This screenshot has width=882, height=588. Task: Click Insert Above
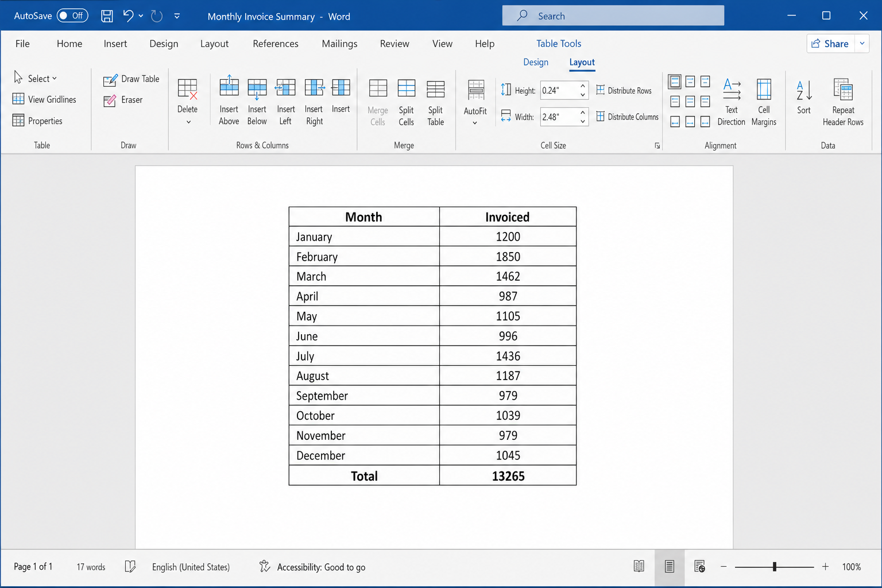(x=229, y=100)
